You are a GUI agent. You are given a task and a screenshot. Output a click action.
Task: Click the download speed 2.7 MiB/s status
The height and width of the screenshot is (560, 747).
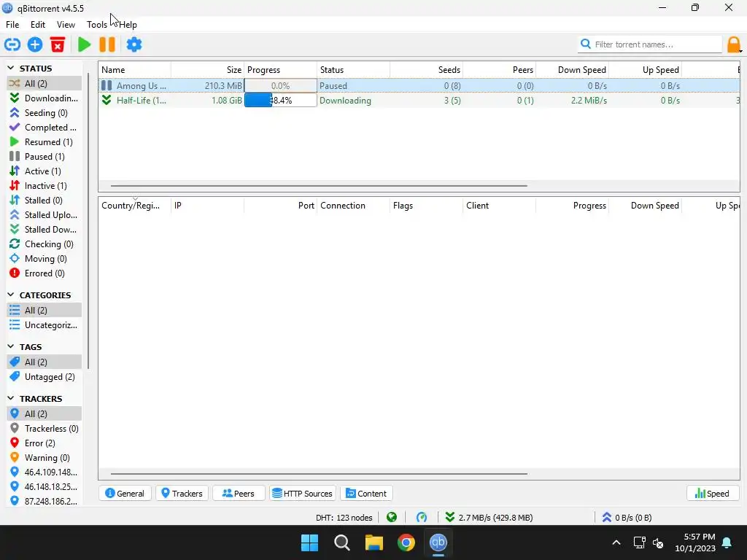pos(489,518)
